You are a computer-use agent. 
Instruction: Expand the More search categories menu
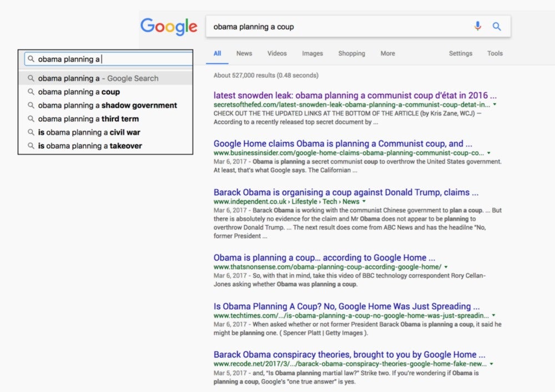click(387, 53)
